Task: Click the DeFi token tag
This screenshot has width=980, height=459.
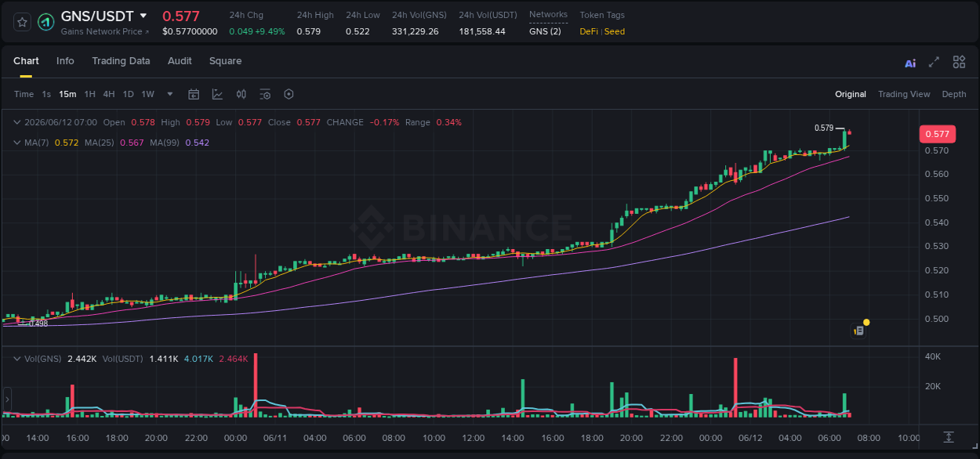Action: tap(588, 31)
